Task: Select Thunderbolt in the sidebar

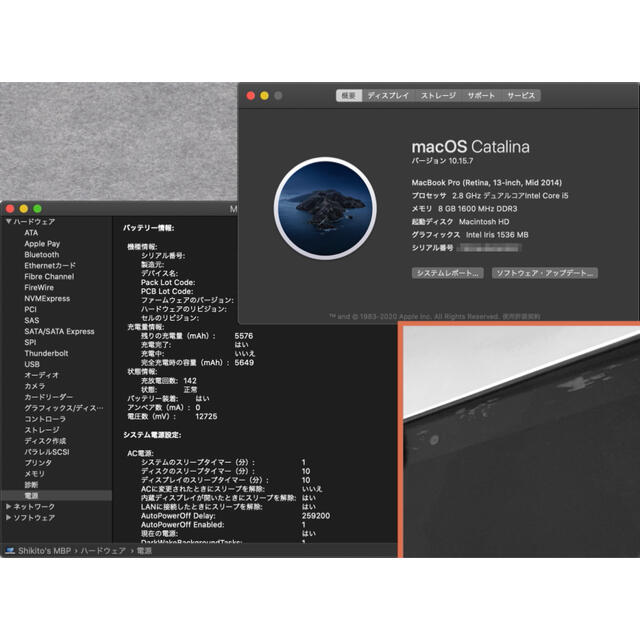Action: (46, 353)
